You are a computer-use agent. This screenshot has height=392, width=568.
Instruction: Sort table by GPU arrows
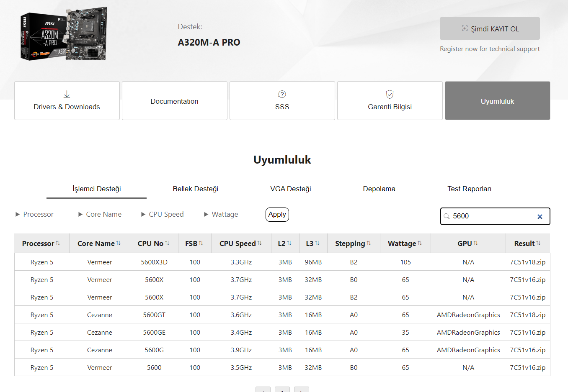[x=475, y=243]
